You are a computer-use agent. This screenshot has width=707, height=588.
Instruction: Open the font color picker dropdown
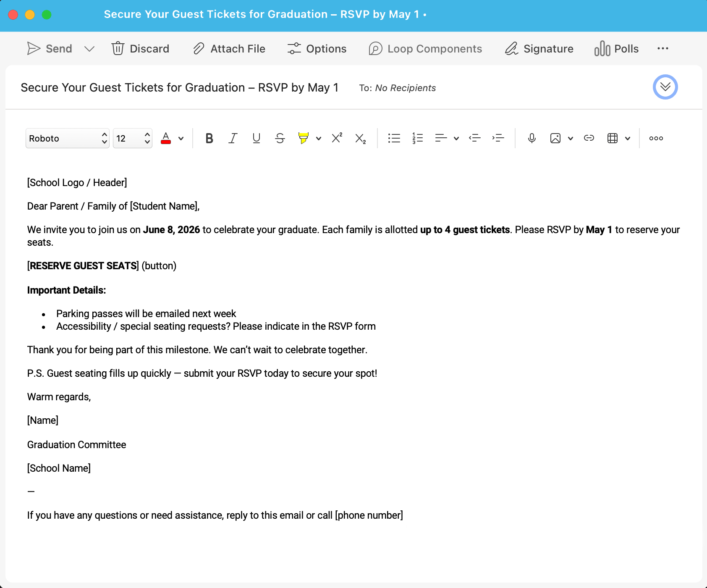tap(181, 138)
